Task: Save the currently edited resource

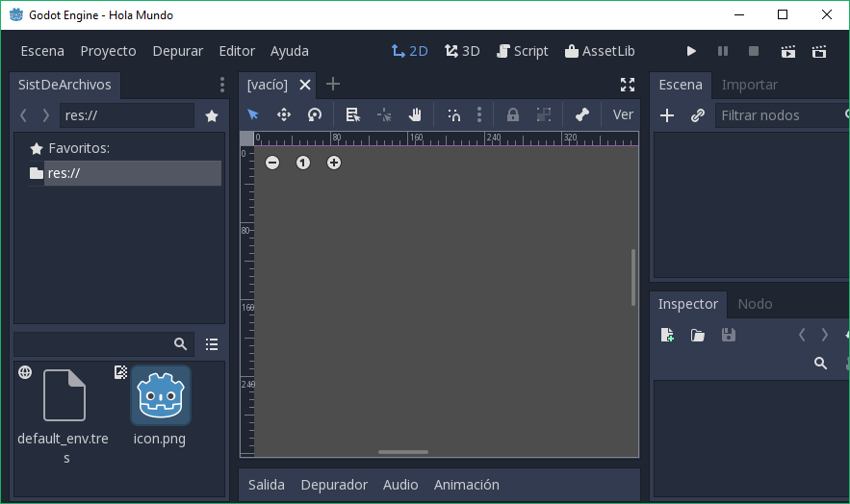Action: pyautogui.click(x=729, y=335)
